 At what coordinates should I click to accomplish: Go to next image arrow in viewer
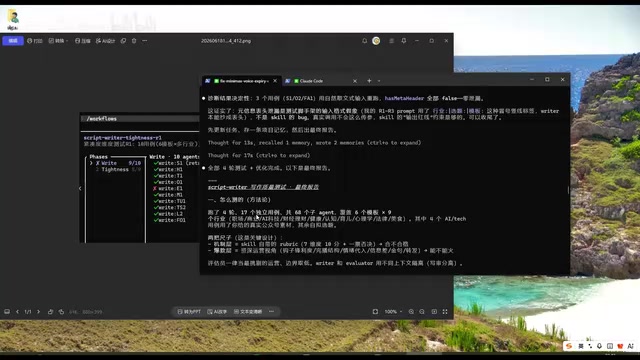[38, 311]
